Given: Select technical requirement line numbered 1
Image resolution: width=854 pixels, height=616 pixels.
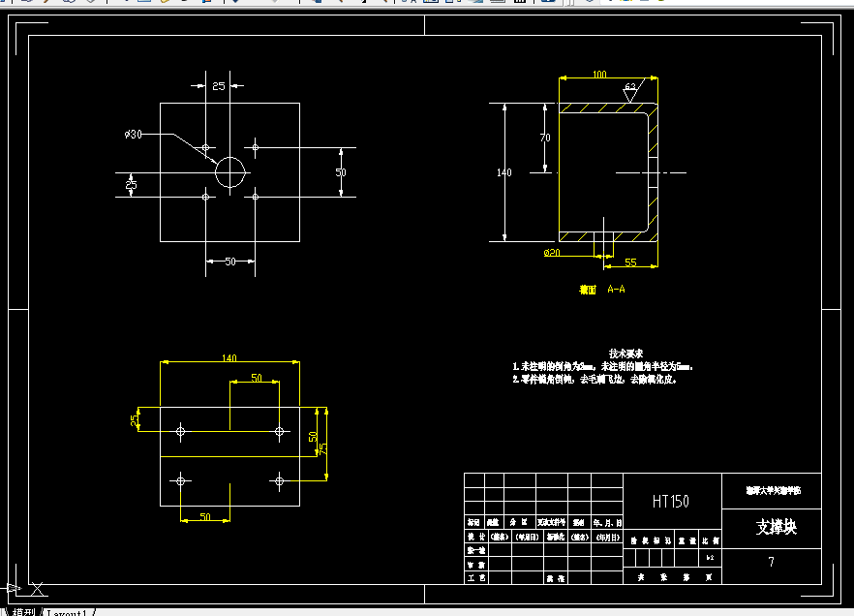Looking at the screenshot, I should pyautogui.click(x=603, y=366).
